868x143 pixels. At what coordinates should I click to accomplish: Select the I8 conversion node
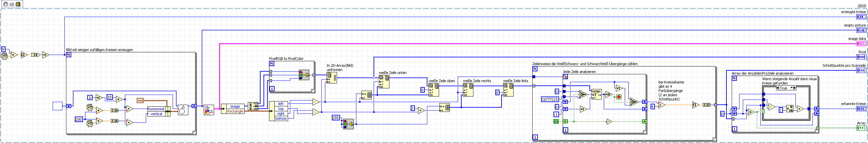(35, 55)
